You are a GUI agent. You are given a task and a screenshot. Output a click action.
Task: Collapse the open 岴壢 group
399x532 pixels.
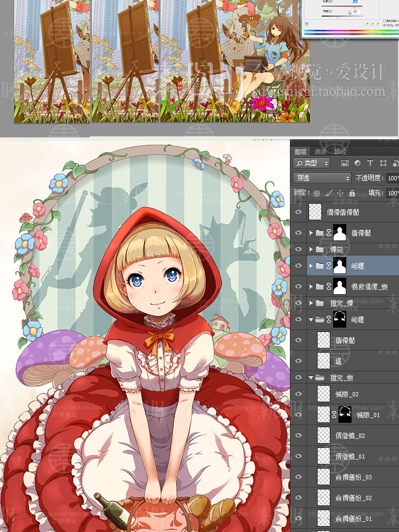click(x=311, y=319)
